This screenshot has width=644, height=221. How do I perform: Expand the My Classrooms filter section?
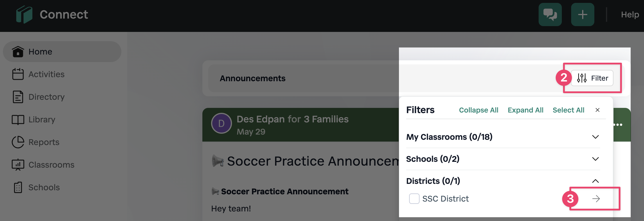[x=503, y=137]
